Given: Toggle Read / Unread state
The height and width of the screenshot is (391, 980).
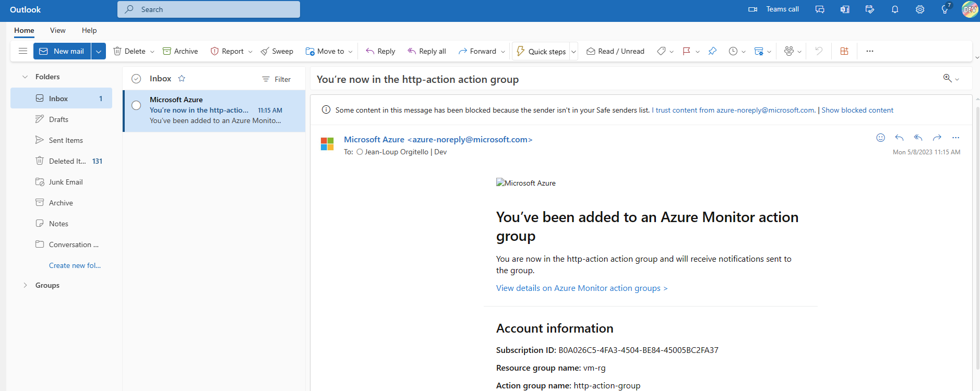Looking at the screenshot, I should pyautogui.click(x=615, y=51).
